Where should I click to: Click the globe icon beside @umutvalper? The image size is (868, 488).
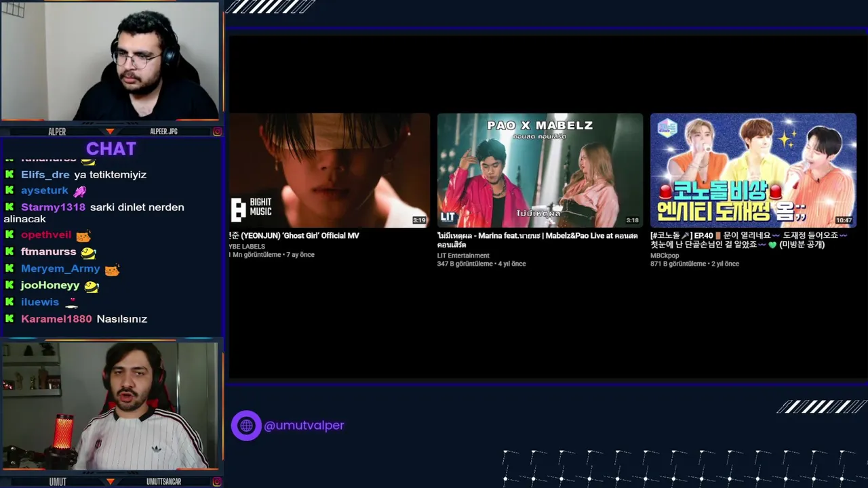pyautogui.click(x=246, y=426)
